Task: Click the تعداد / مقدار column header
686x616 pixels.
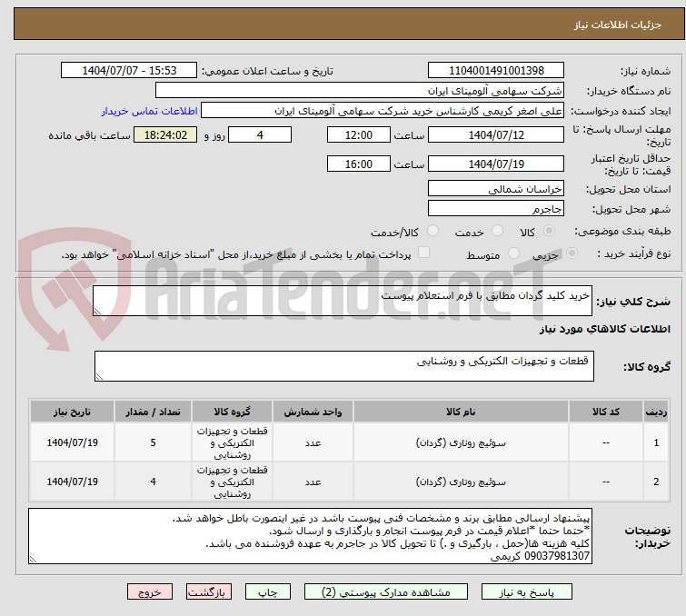Action: click(153, 412)
